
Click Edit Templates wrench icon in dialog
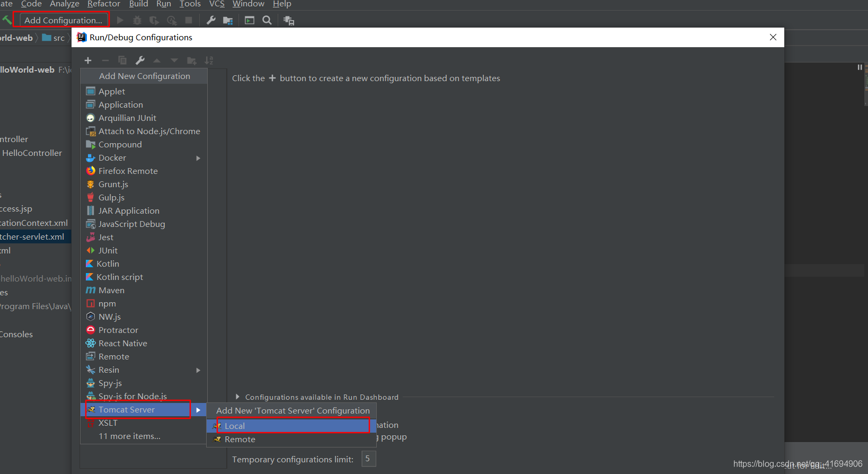[140, 60]
